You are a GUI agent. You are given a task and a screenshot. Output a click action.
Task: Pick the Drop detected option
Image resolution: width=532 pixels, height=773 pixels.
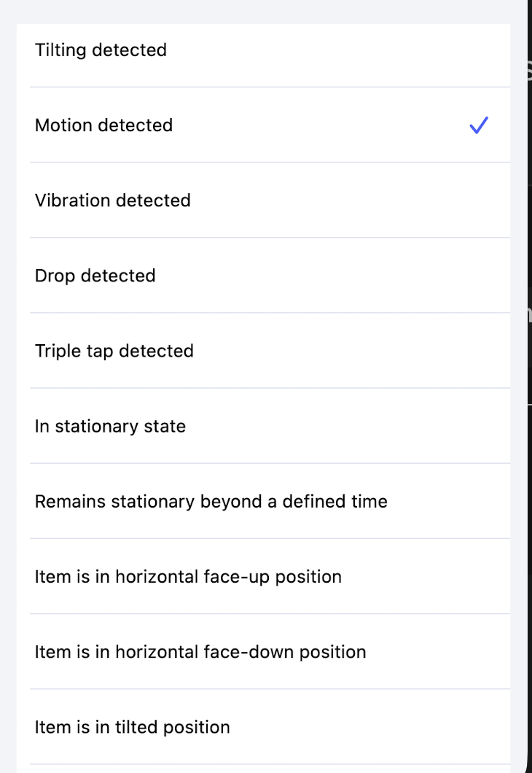[x=95, y=276]
